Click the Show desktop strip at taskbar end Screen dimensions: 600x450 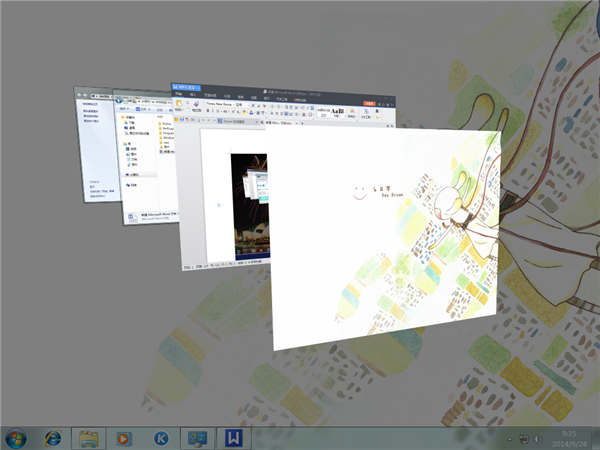click(597, 438)
